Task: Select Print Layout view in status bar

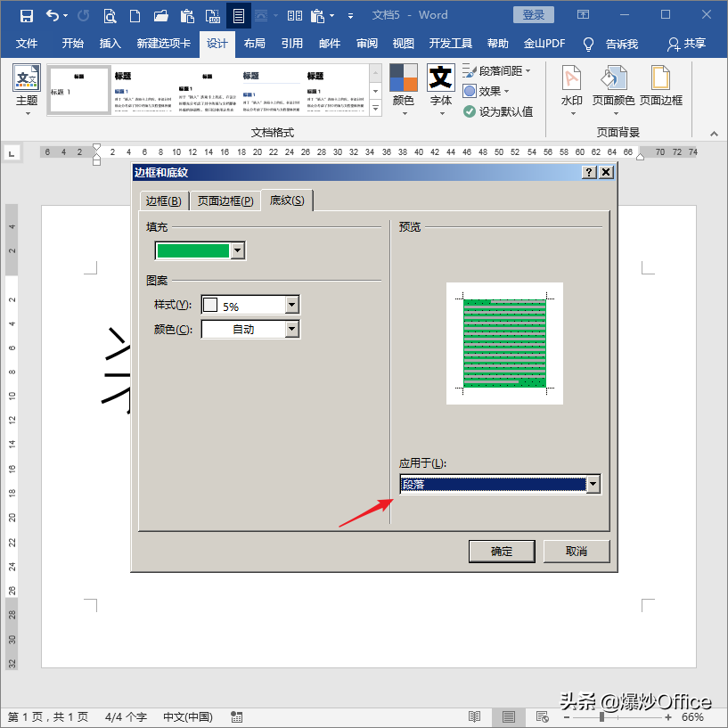Action: coord(508,717)
